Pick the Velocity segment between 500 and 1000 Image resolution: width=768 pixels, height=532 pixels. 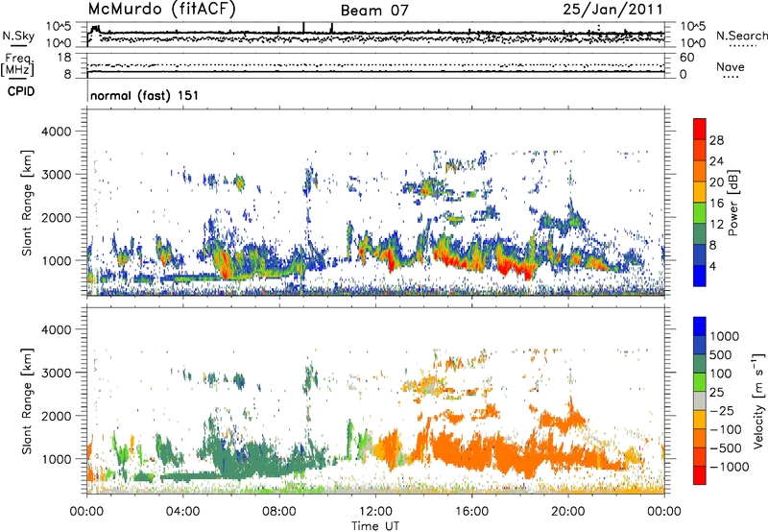(x=700, y=345)
